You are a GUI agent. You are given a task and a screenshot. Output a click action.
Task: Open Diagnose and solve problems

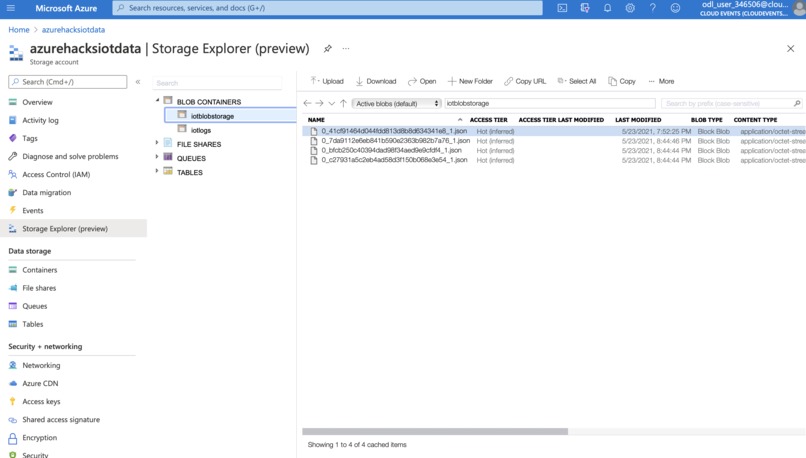tap(70, 156)
